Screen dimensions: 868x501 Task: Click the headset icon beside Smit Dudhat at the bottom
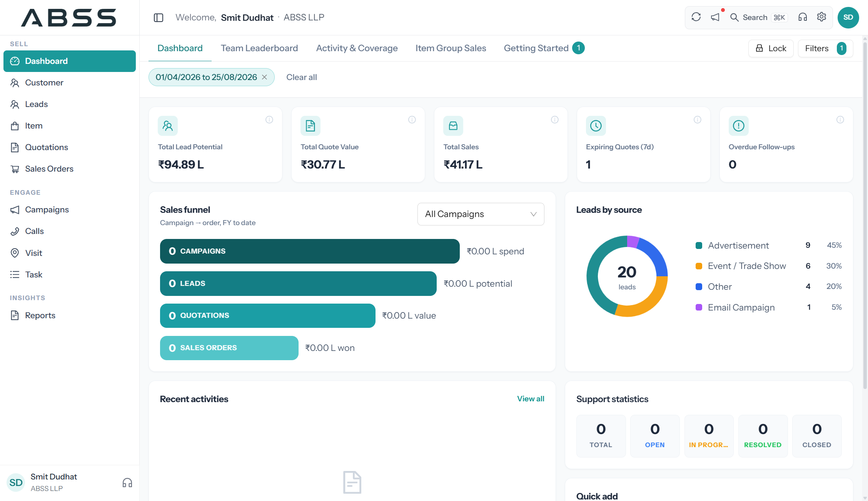coord(127,483)
